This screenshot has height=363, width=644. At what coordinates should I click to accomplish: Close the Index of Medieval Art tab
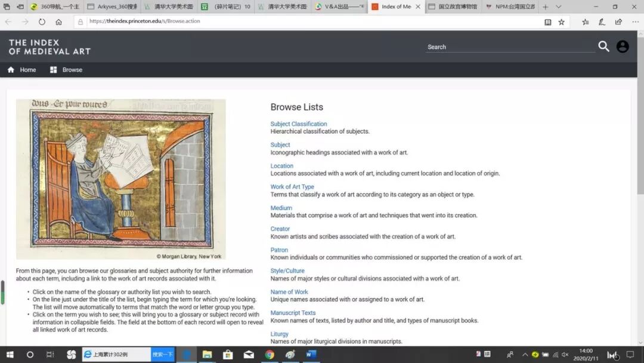click(x=417, y=7)
